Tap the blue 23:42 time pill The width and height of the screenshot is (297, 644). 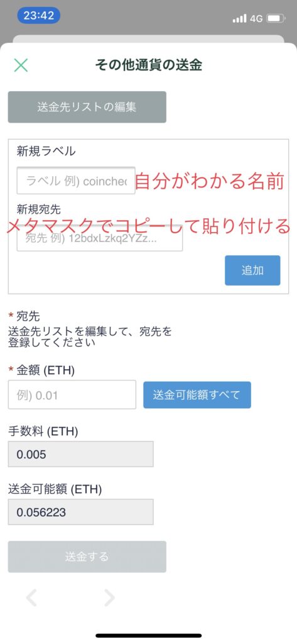(x=38, y=16)
